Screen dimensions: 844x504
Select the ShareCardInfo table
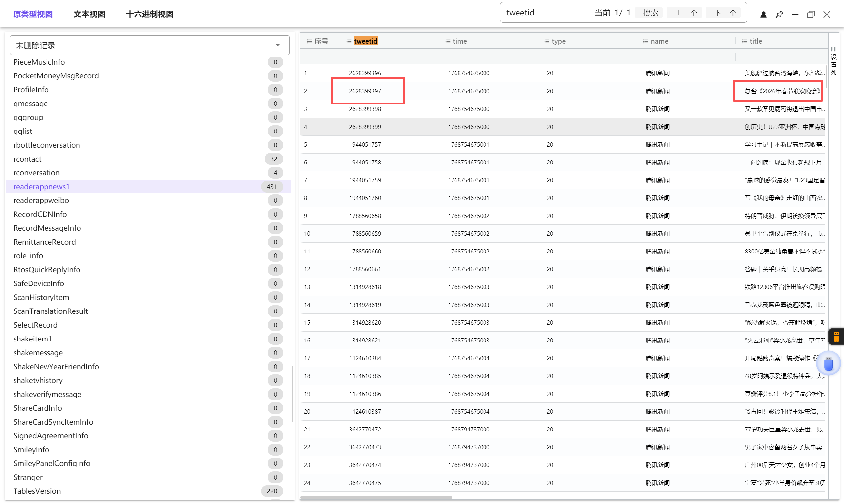pos(148,408)
